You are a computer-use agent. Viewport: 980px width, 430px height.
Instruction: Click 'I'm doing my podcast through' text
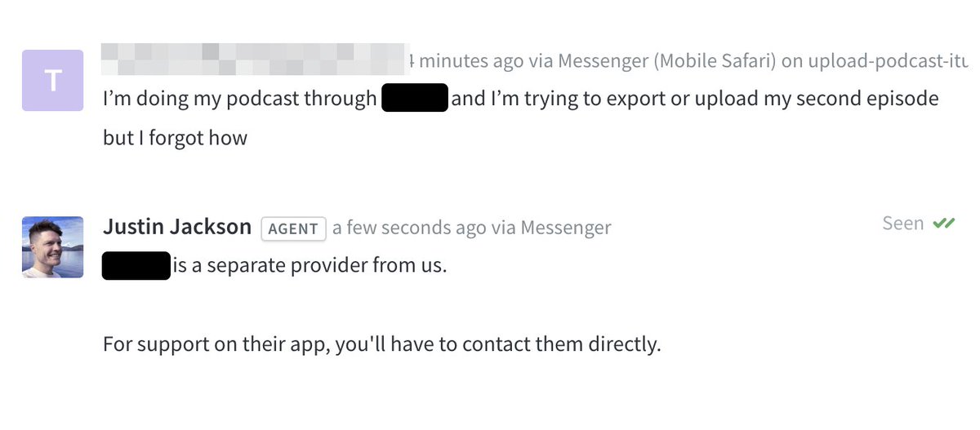(239, 99)
